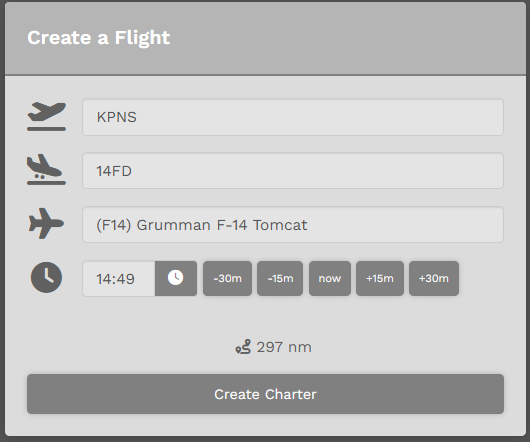This screenshot has width=530, height=442.
Task: Click the 297 nm distance label
Action: (x=284, y=347)
